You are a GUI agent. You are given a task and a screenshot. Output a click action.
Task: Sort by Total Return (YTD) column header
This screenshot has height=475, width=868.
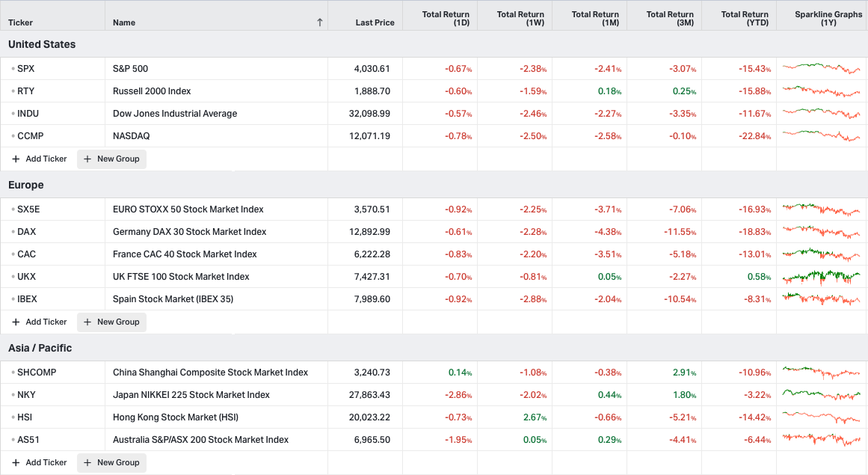745,18
